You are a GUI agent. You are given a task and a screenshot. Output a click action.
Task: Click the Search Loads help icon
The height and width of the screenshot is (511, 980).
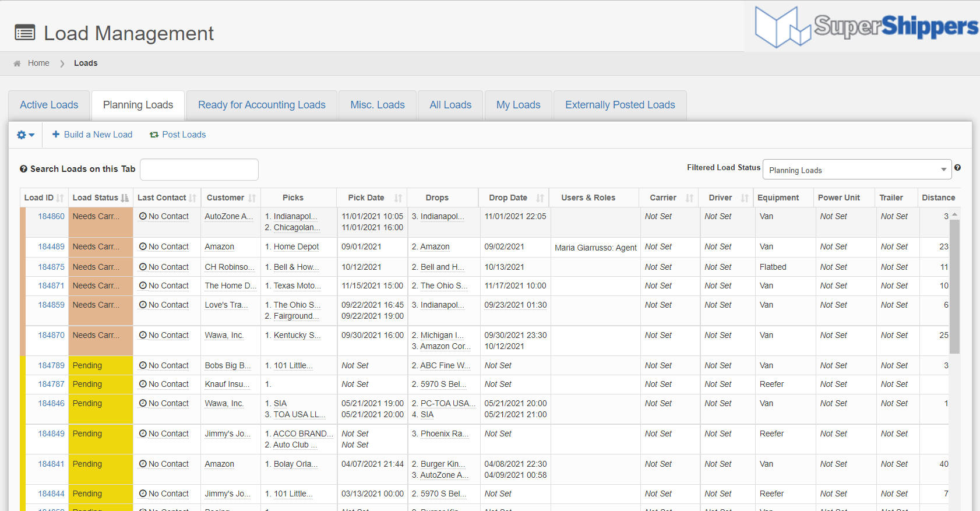click(x=23, y=169)
